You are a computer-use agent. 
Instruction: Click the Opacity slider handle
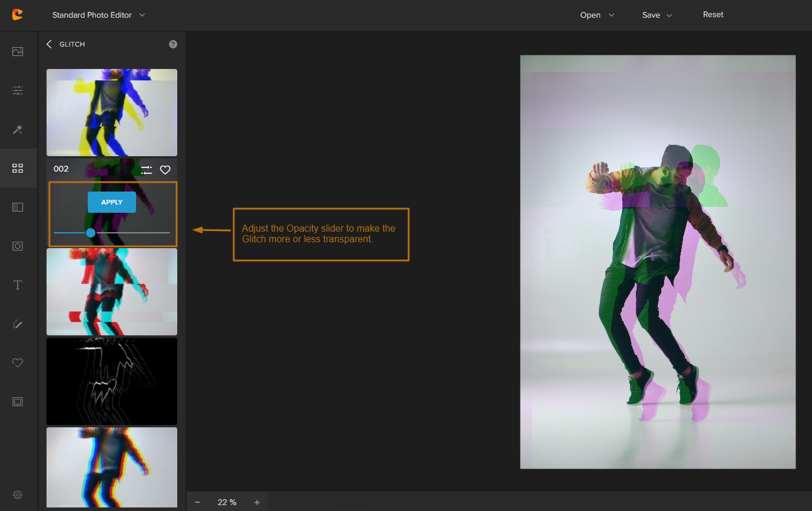(x=91, y=233)
